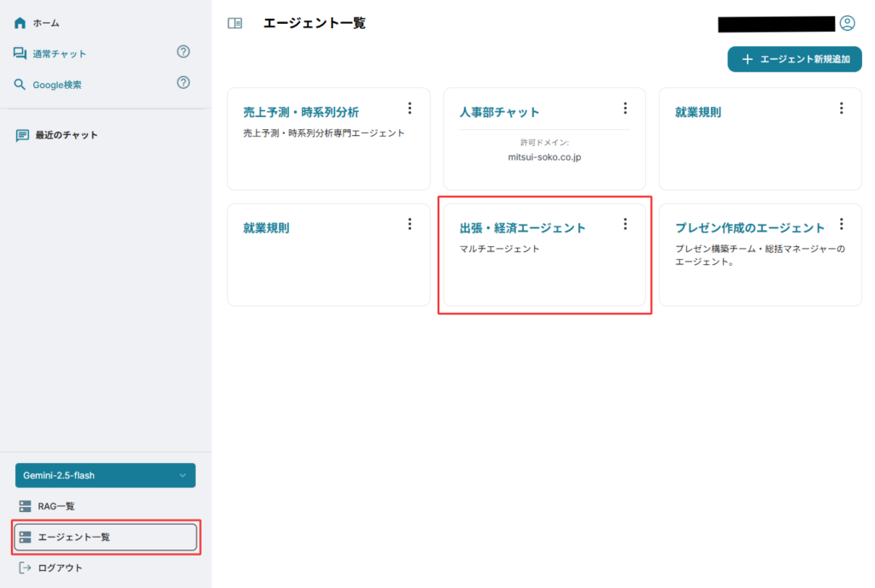
Task: Click the ログアウト link
Action: (60, 567)
